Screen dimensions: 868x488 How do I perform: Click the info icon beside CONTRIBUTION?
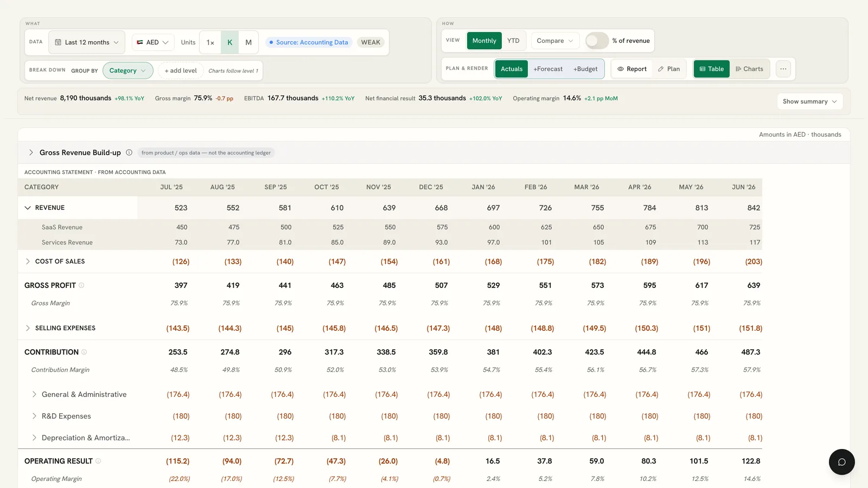click(x=84, y=352)
